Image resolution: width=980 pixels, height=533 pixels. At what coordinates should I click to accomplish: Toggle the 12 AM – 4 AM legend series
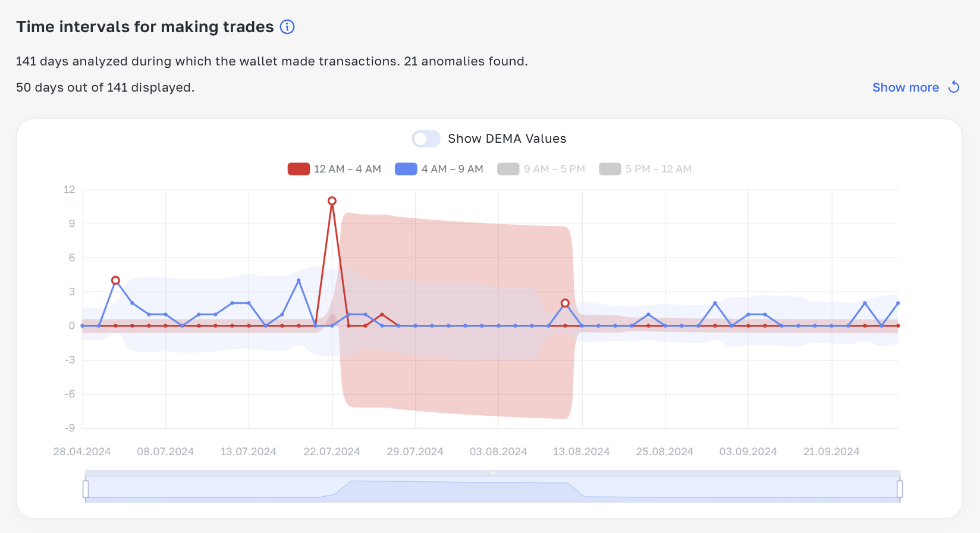click(335, 169)
